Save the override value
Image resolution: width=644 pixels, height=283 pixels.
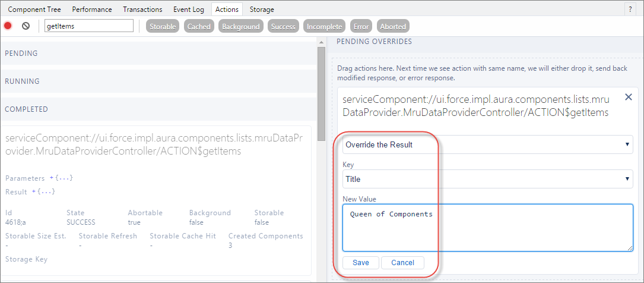361,262
